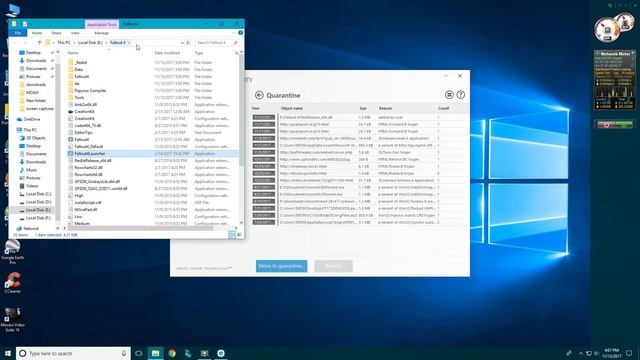Select the 204 B quarantine row
The width and height of the screenshot is (640, 360).
(360, 159)
